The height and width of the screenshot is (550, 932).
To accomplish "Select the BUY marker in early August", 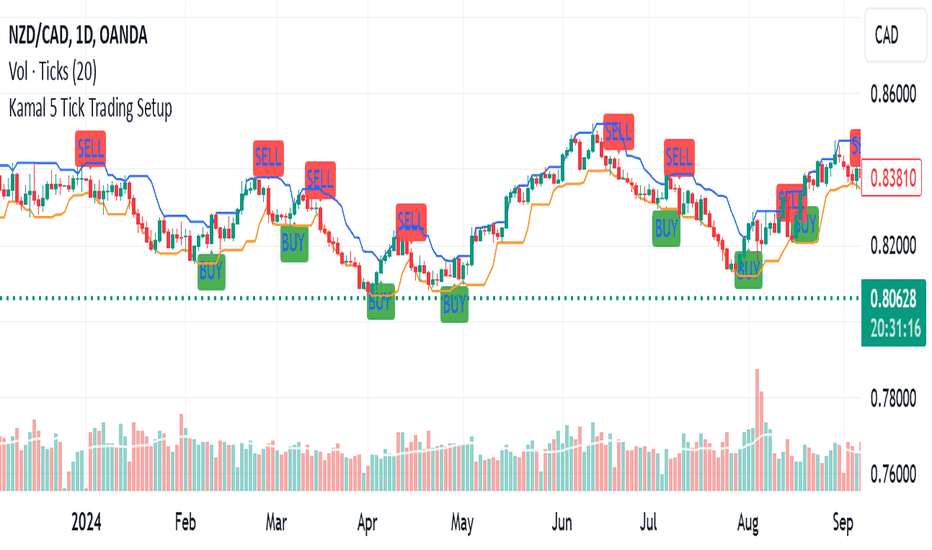I will pos(748,270).
